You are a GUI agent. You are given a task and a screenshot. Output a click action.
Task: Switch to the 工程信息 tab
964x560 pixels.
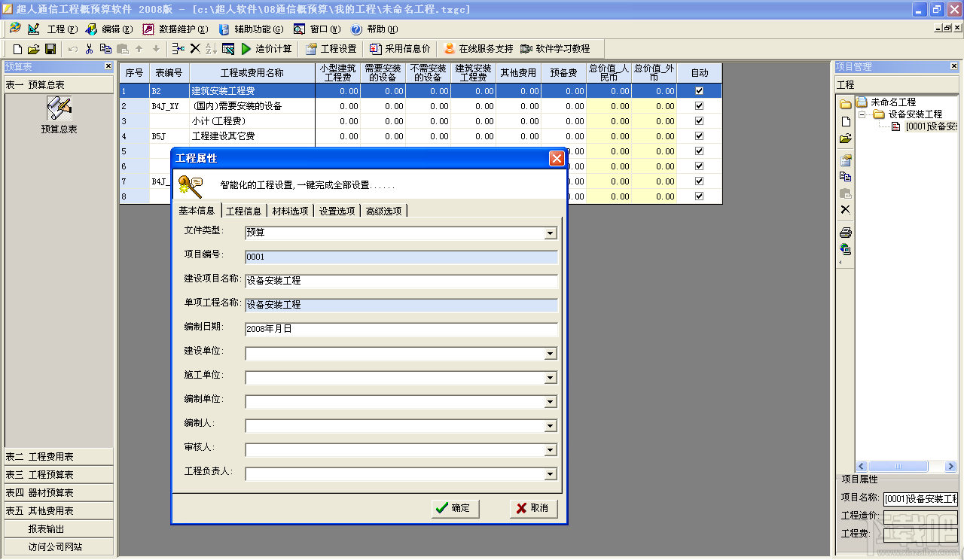(x=244, y=211)
